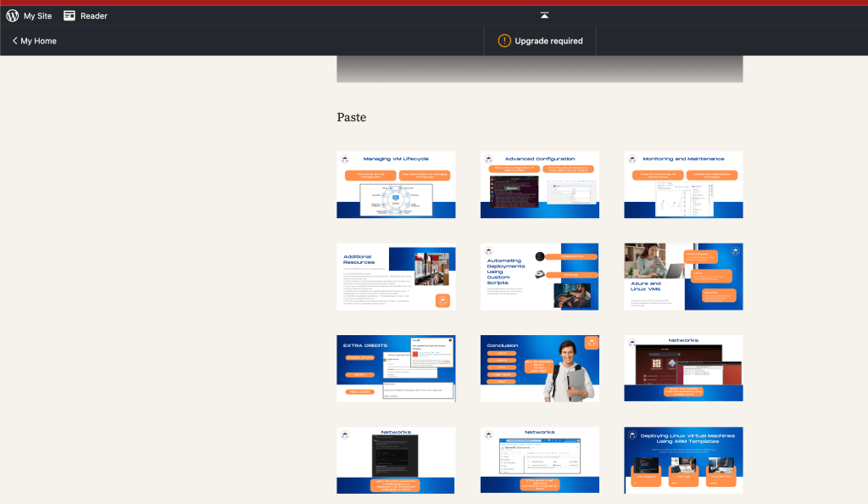Screen dimensions: 868x504
Task: Open the Advanced Configuration slide
Action: [540, 184]
